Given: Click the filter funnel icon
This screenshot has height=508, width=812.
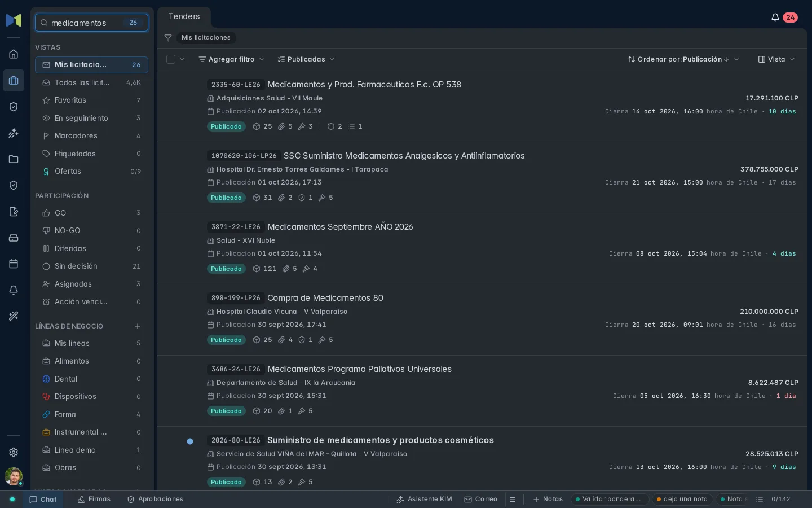Looking at the screenshot, I should [x=168, y=38].
